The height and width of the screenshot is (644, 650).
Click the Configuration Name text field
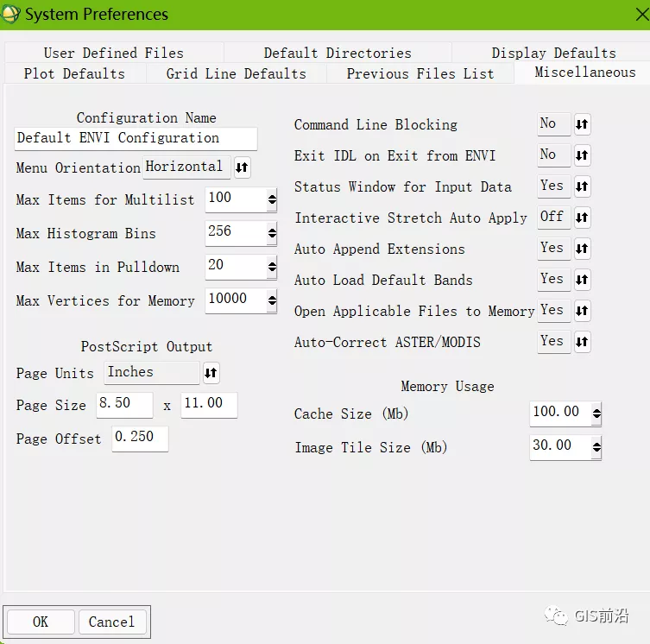pyautogui.click(x=136, y=138)
